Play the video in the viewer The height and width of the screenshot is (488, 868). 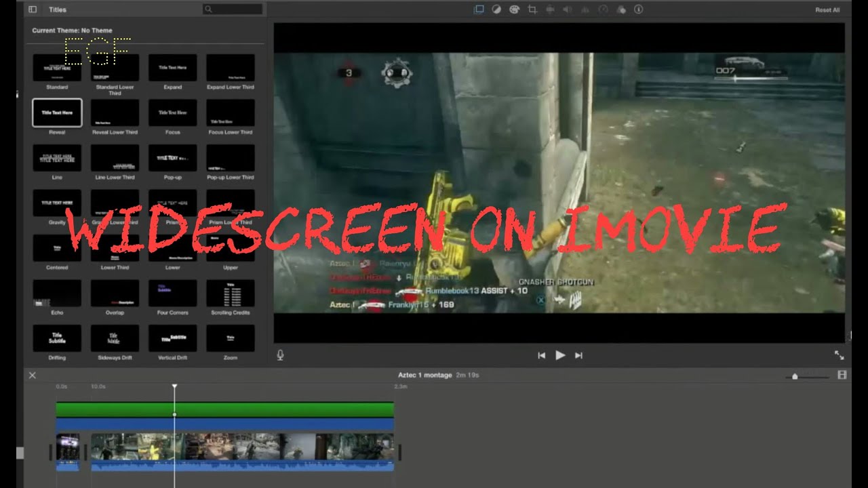(x=560, y=355)
